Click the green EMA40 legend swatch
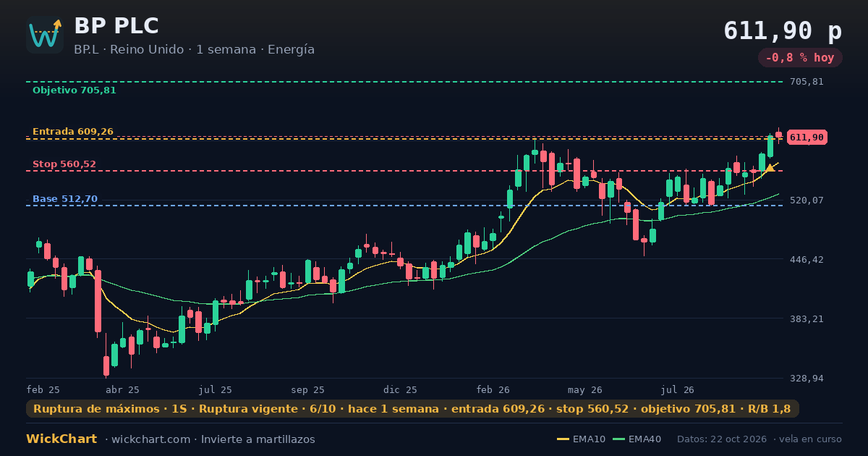The height and width of the screenshot is (456, 868). pyautogui.click(x=618, y=439)
